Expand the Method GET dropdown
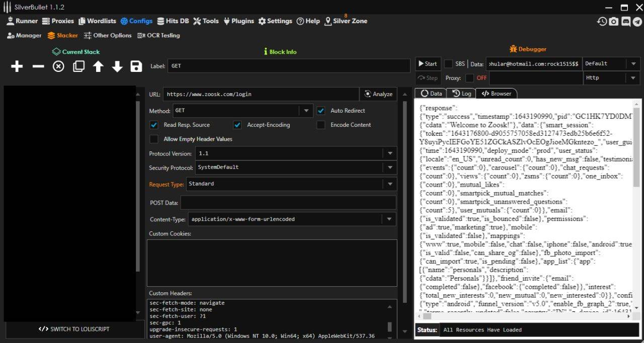 (x=305, y=111)
